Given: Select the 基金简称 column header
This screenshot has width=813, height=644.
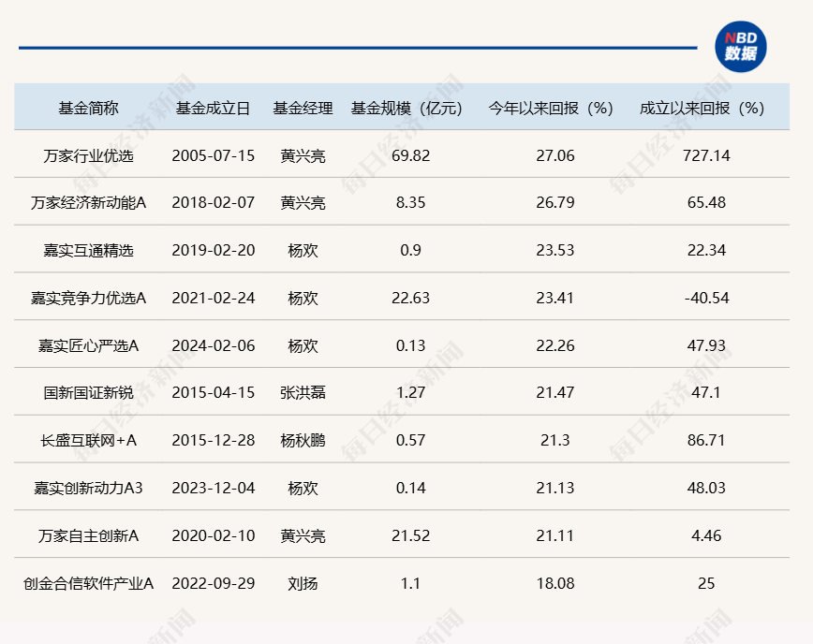Looking at the screenshot, I should point(88,108).
